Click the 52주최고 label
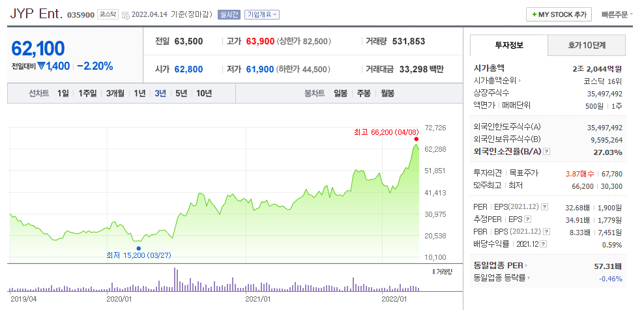The image size is (644, 310). 487,186
